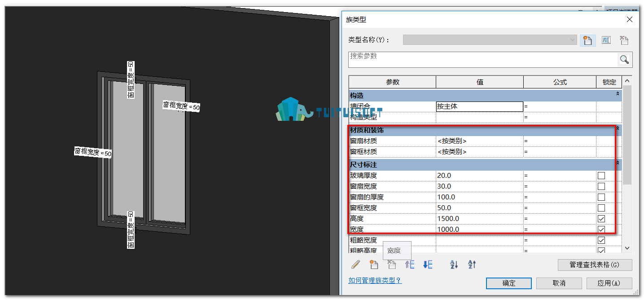Toggle the lock checkbox for 窗扇宽度

point(601,186)
